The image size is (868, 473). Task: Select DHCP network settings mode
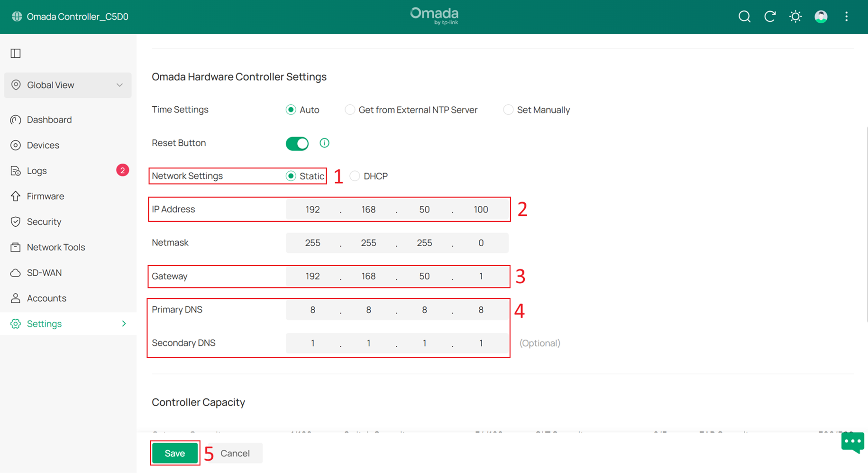[355, 176]
